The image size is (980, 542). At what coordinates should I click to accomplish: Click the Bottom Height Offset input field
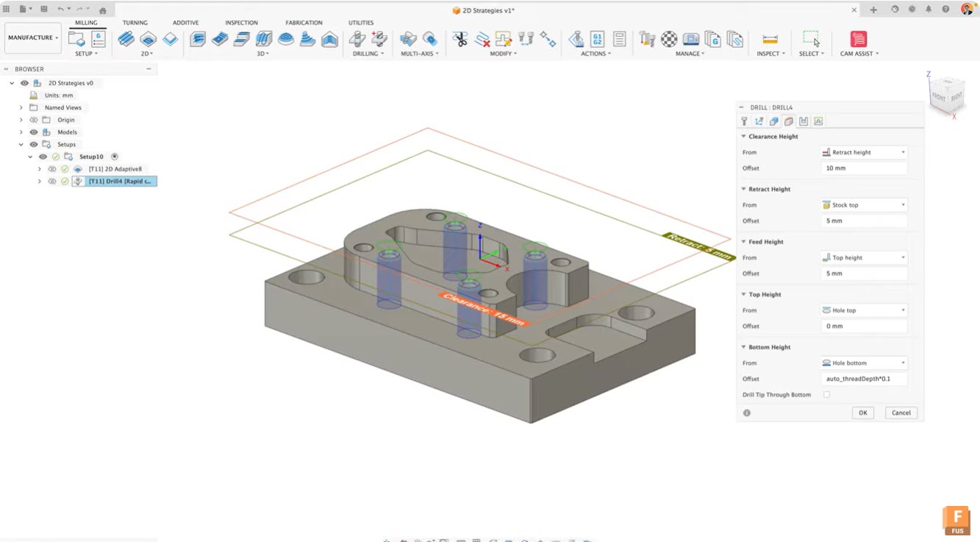pyautogui.click(x=864, y=379)
